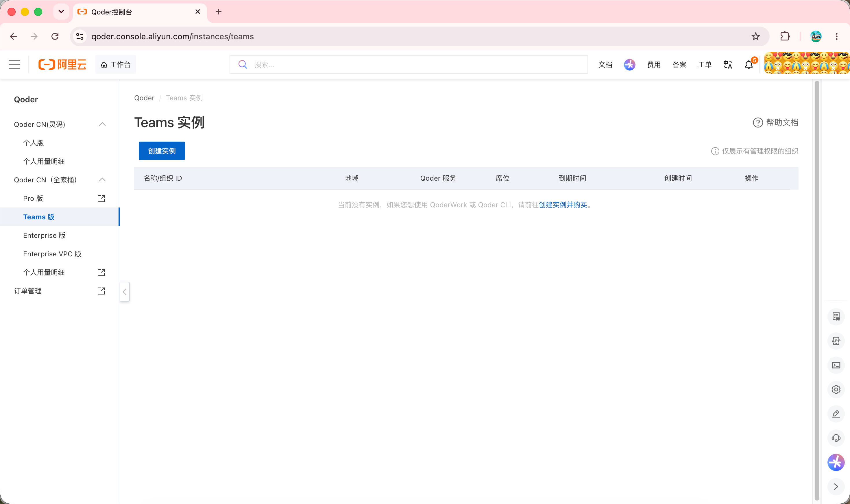Open the hamburger navigation menu
Image resolution: width=850 pixels, height=504 pixels.
pos(14,64)
